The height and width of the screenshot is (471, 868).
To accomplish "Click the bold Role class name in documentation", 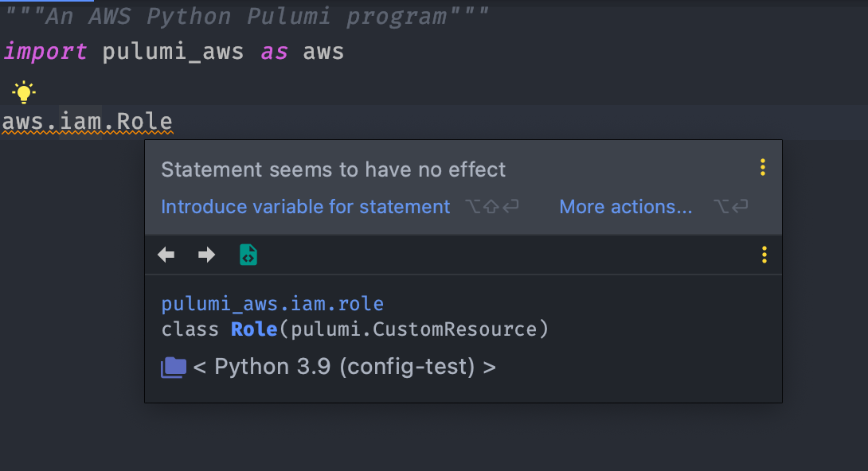I will [x=253, y=329].
